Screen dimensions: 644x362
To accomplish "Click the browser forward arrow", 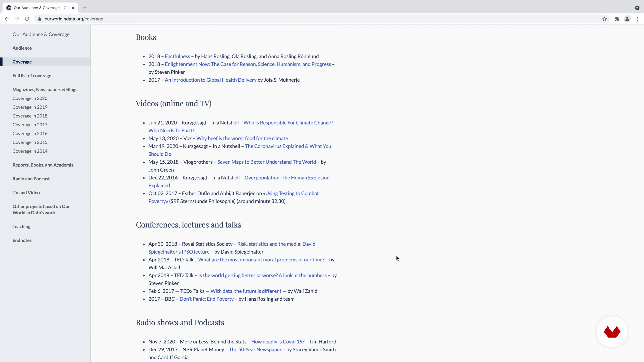I will pyautogui.click(x=17, y=19).
